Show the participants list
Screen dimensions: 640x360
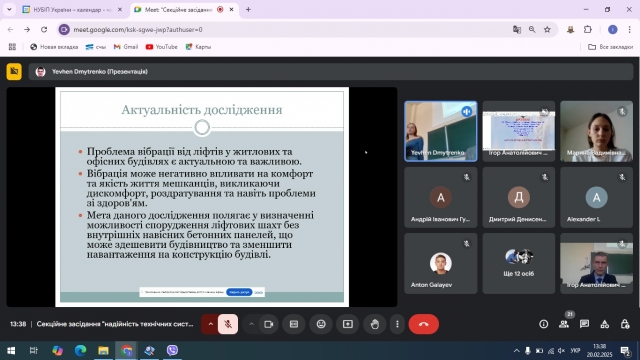(x=564, y=324)
